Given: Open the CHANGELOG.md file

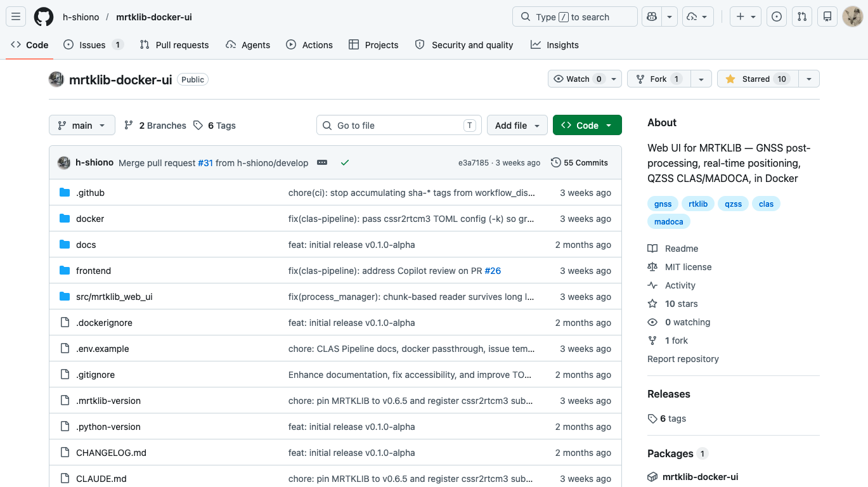Looking at the screenshot, I should coord(111,453).
